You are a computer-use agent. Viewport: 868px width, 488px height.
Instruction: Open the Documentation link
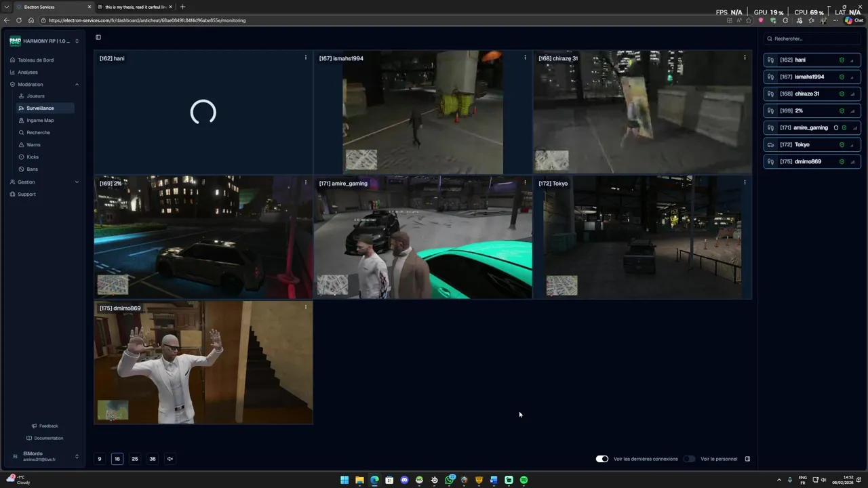coord(45,438)
